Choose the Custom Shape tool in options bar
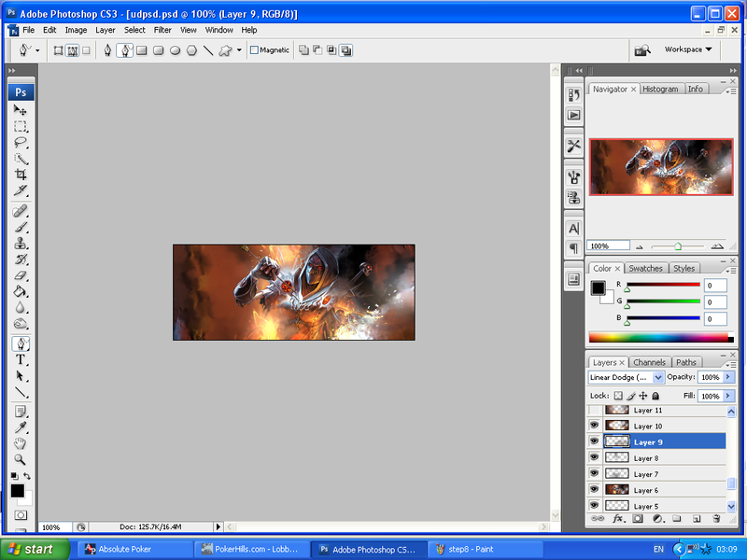747x560 pixels. click(225, 50)
